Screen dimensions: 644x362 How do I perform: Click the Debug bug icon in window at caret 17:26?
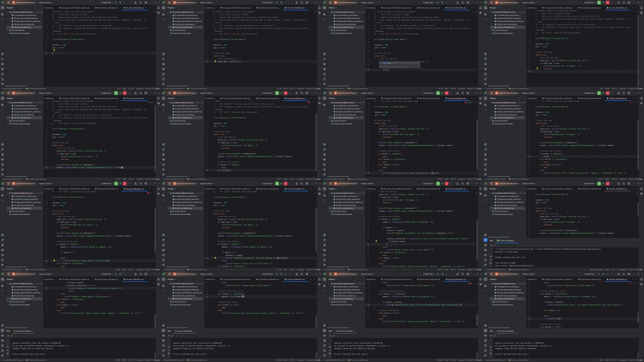pyautogui.click(x=281, y=2)
